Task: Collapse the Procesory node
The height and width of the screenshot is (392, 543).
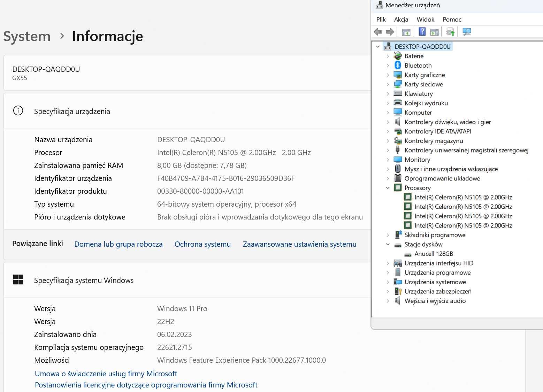Action: [388, 187]
